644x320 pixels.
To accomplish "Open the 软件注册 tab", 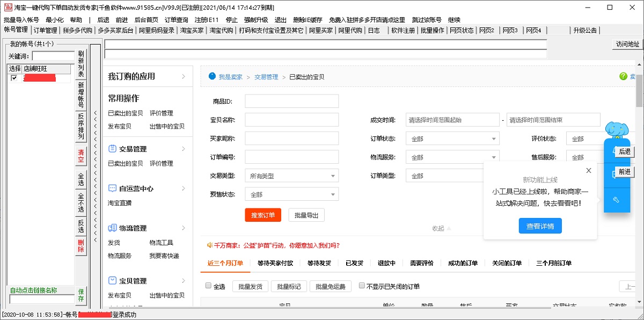I will click(x=403, y=31).
